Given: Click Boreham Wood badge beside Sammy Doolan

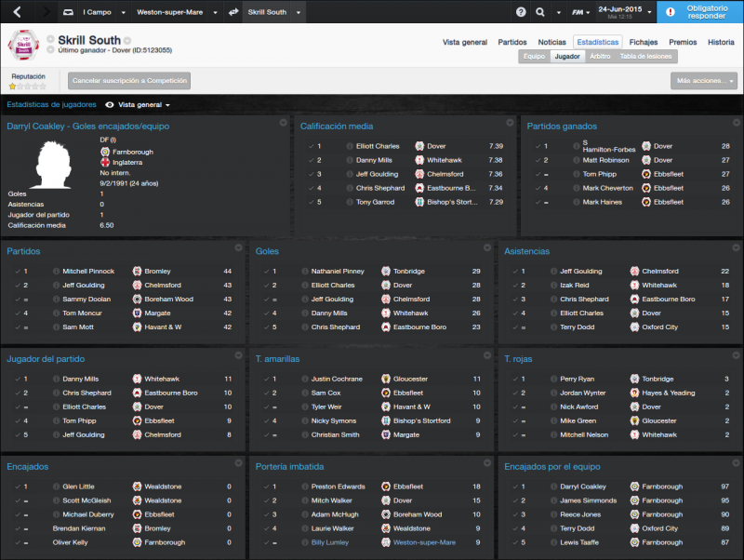Looking at the screenshot, I should point(137,299).
